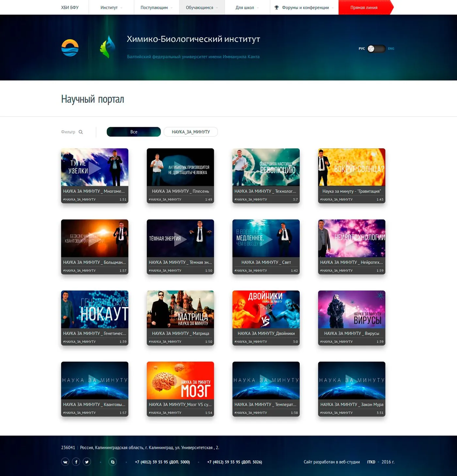
Task: Click the filter search magnifier icon
Action: (81, 132)
